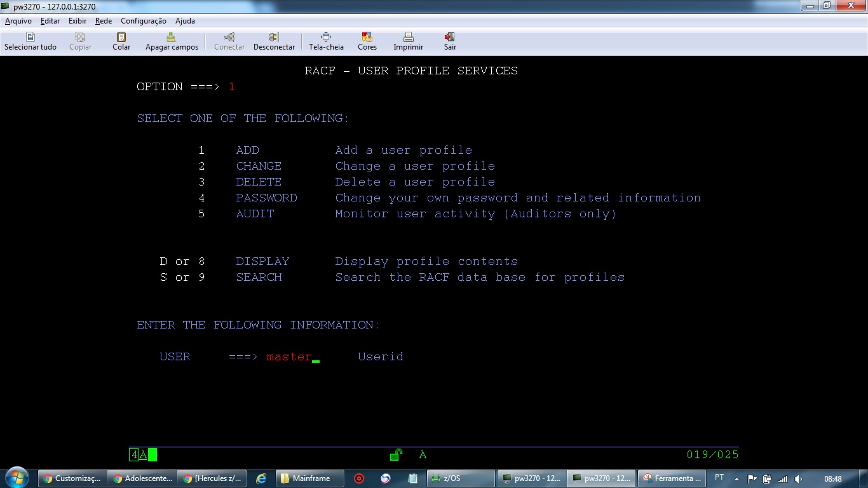
Task: Click 'Monitor user activity (Auditors only)' text
Action: [476, 213]
